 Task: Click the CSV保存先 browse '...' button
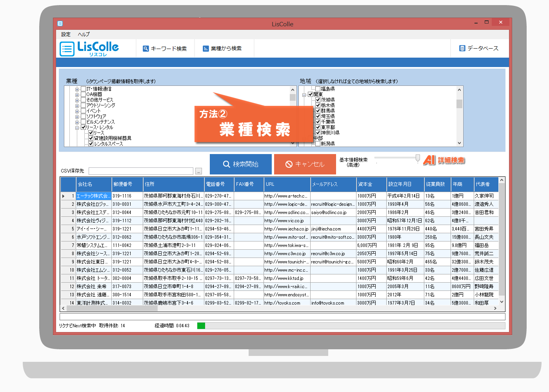(x=198, y=171)
